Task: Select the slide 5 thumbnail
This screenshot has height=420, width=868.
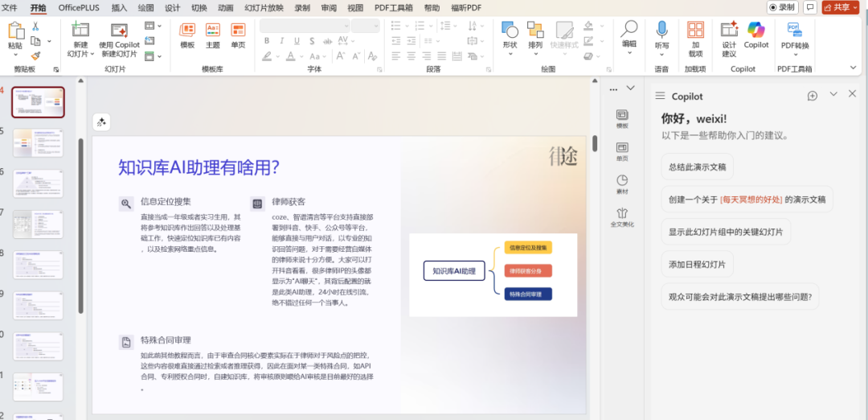Action: (38, 143)
